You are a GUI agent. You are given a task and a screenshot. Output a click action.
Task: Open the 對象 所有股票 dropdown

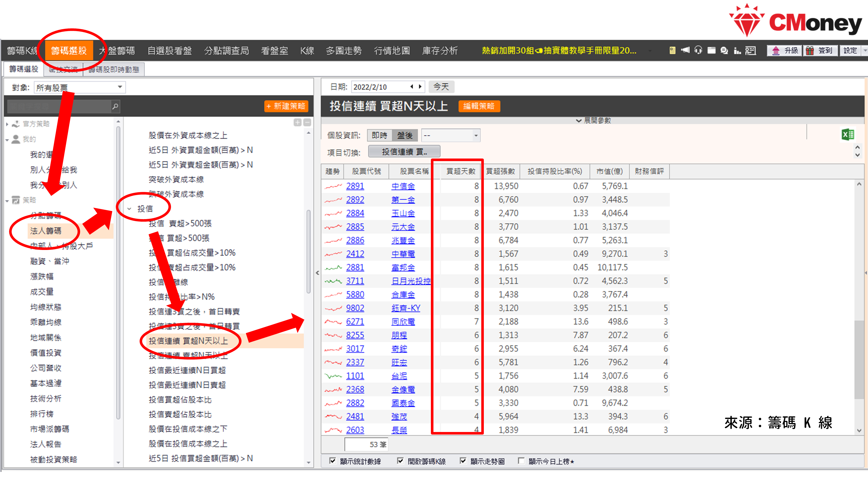tap(80, 87)
